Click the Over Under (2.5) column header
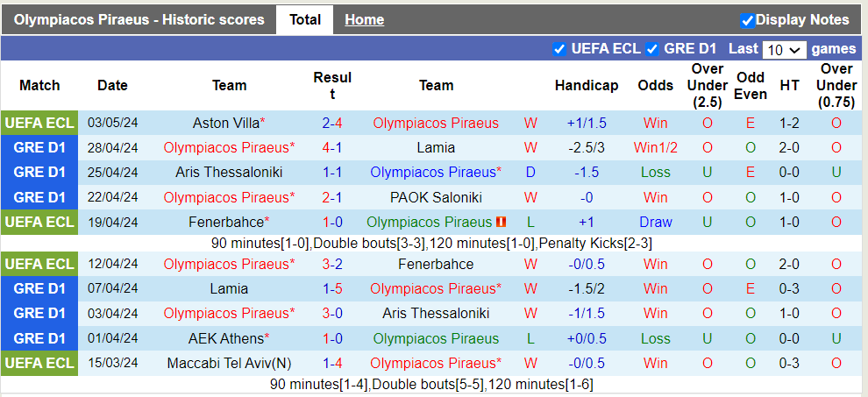Screen dimensions: 868x397 click(x=707, y=85)
